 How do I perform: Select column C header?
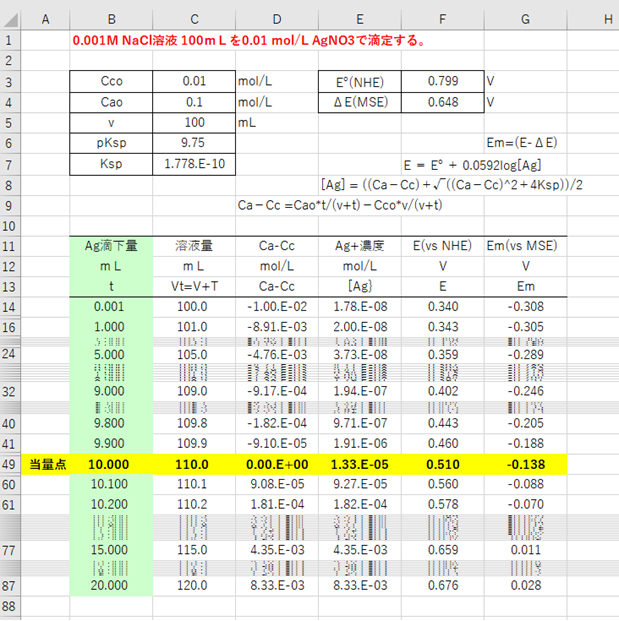click(x=194, y=19)
